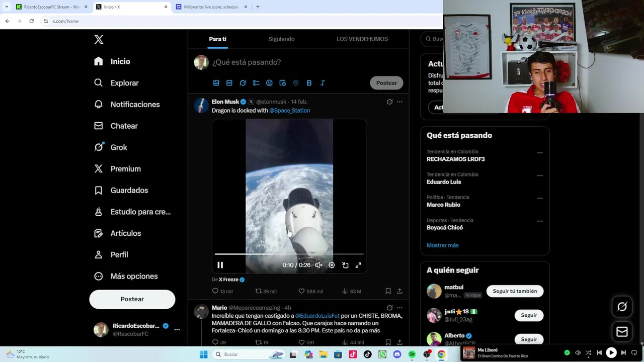Image resolution: width=644 pixels, height=362 pixels.
Task: Open Spotify from the taskbar
Action: tap(412, 354)
